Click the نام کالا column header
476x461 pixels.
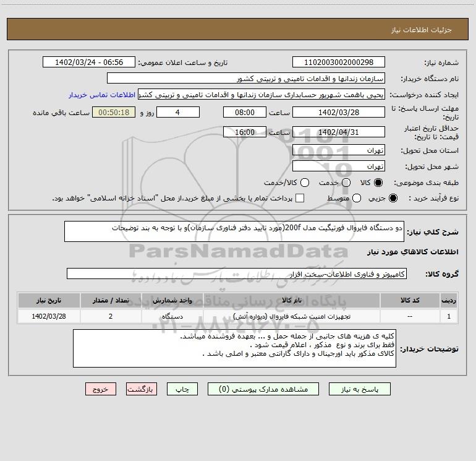[291, 300]
